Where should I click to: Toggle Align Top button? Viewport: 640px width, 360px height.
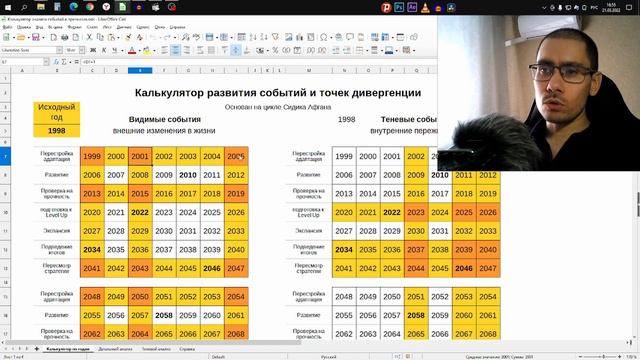(224, 50)
